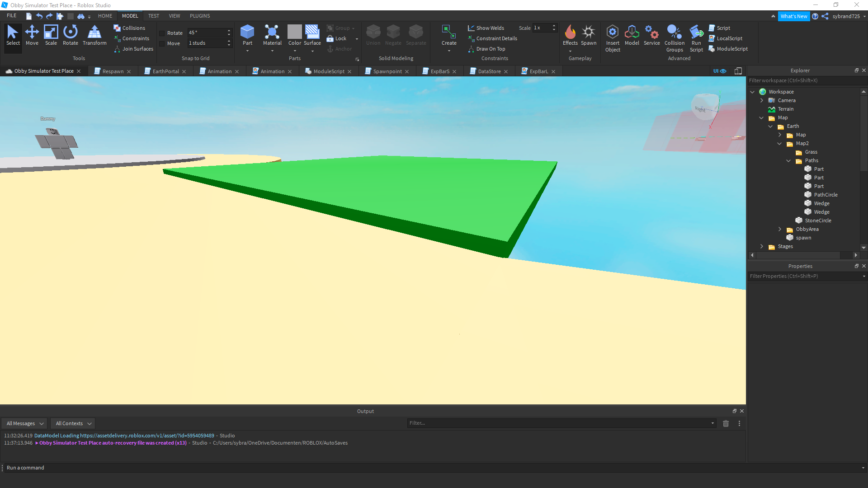Open the Color swatch picker

click(294, 33)
